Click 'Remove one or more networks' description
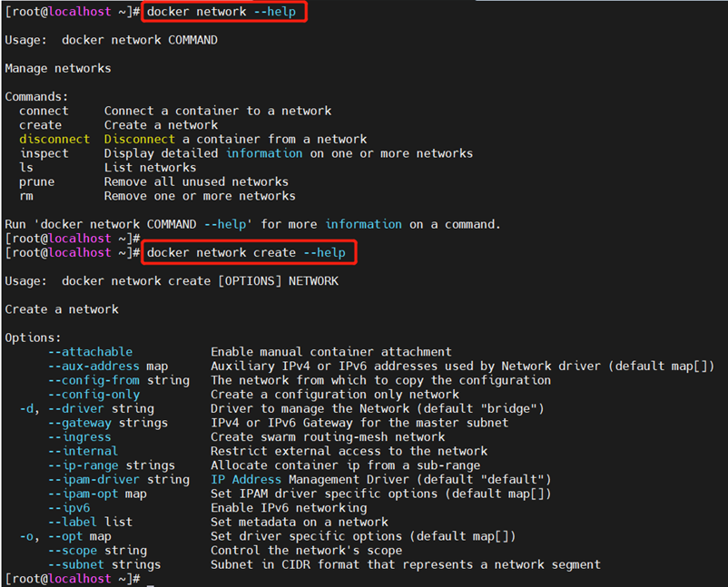This screenshot has width=728, height=587. click(x=200, y=196)
